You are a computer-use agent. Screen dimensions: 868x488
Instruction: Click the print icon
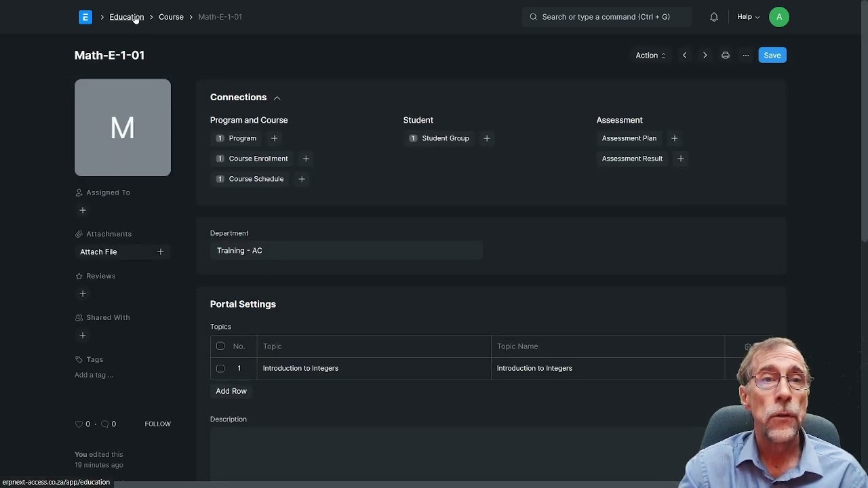[726, 56]
